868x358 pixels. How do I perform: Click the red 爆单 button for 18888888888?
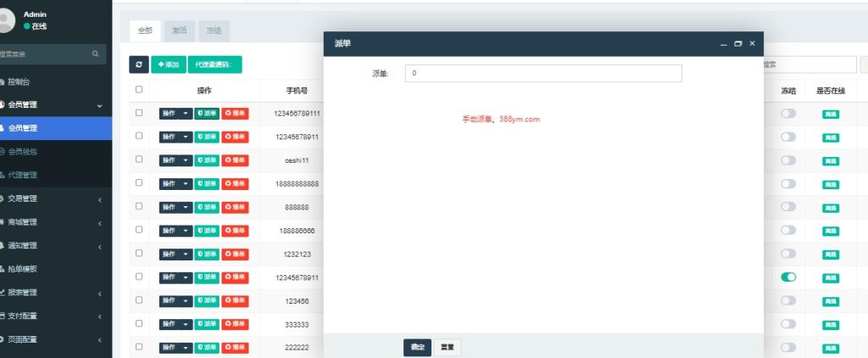235,183
